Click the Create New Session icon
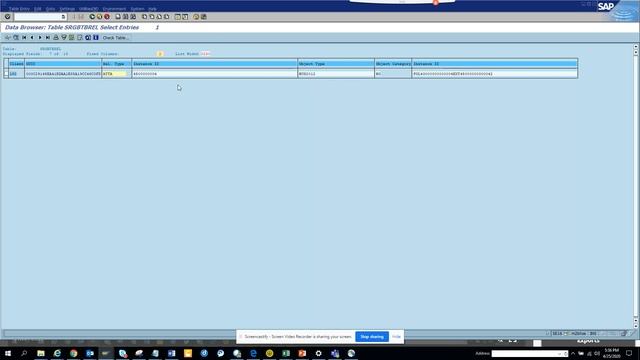The width and height of the screenshot is (640, 360). point(178,17)
